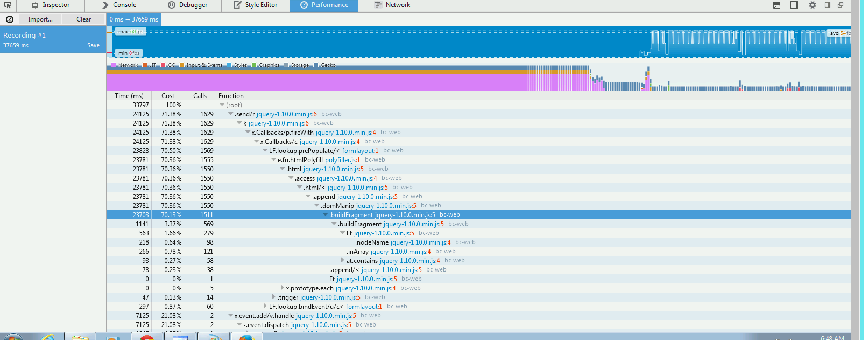
Task: Open toolbox in separate window icon
Action: [x=841, y=5]
